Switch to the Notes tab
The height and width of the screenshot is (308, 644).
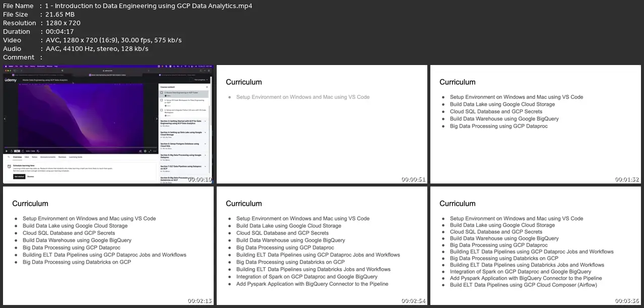click(35, 157)
